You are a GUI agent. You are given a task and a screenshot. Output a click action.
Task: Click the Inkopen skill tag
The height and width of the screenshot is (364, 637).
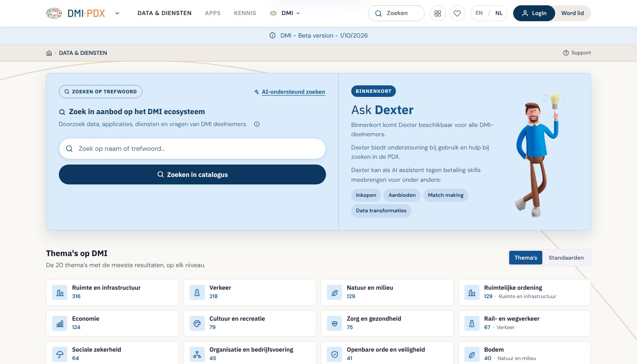[x=366, y=195]
